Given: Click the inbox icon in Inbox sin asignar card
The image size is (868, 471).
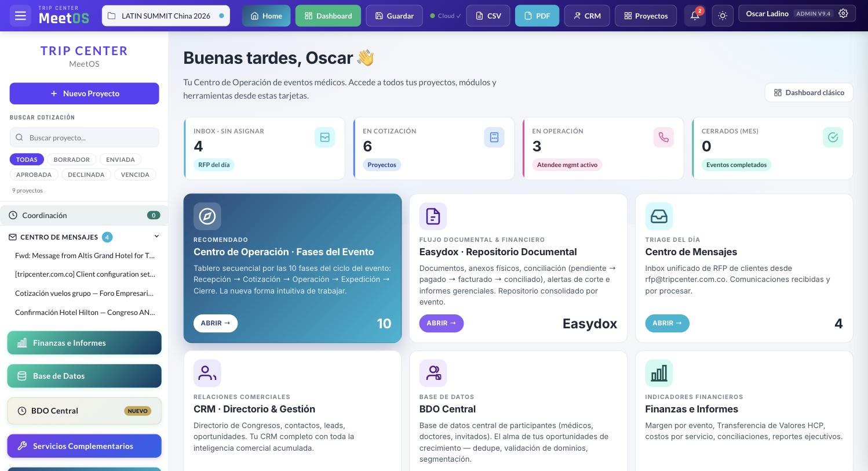Looking at the screenshot, I should 324,137.
